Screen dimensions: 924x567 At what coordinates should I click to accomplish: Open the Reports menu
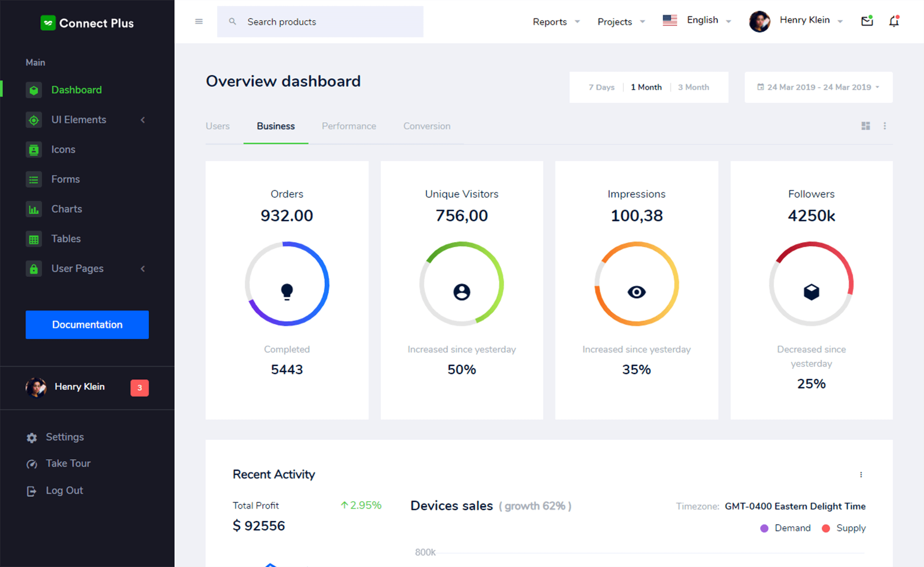549,22
